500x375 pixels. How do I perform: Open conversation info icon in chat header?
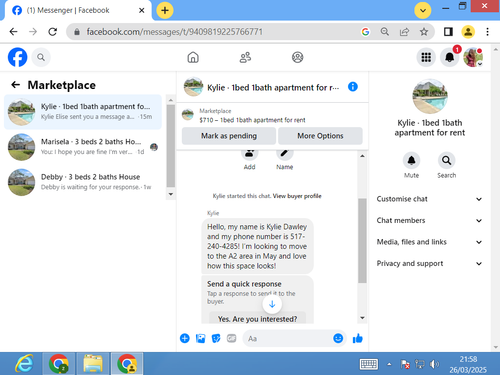[353, 87]
